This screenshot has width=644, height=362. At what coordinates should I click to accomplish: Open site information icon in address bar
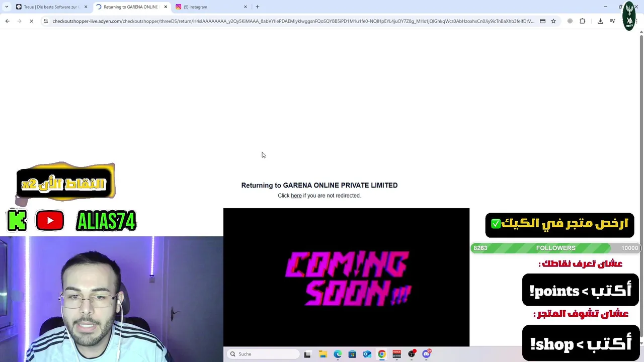46,21
